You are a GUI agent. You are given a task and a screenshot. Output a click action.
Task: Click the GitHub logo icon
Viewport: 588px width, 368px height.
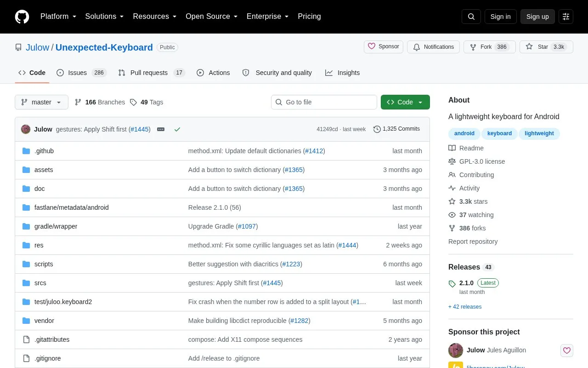(x=22, y=17)
